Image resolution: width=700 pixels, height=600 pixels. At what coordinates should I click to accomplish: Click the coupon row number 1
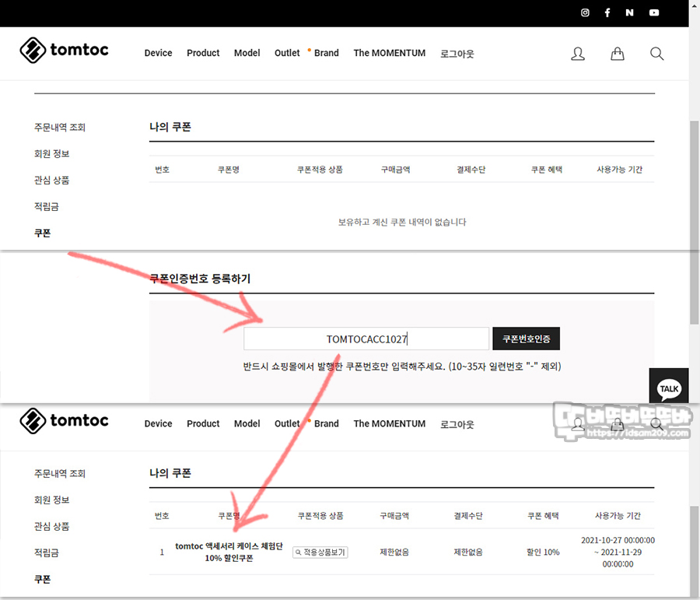tap(162, 553)
